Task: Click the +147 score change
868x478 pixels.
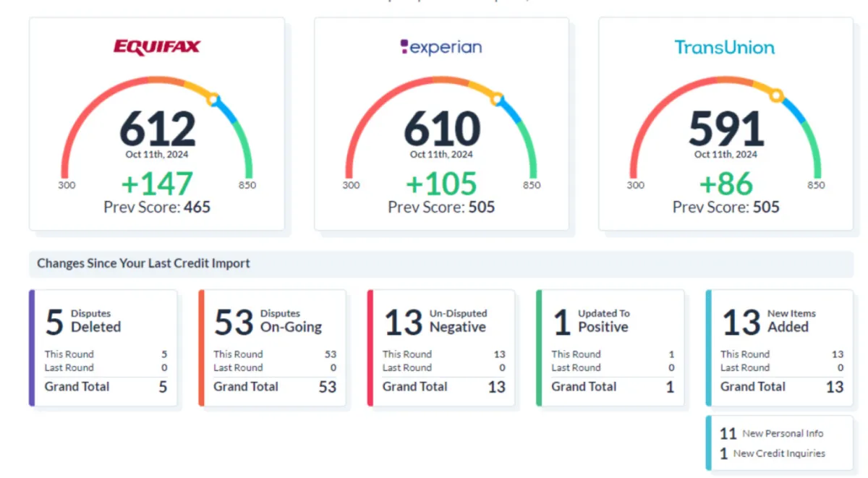Action: click(x=157, y=184)
